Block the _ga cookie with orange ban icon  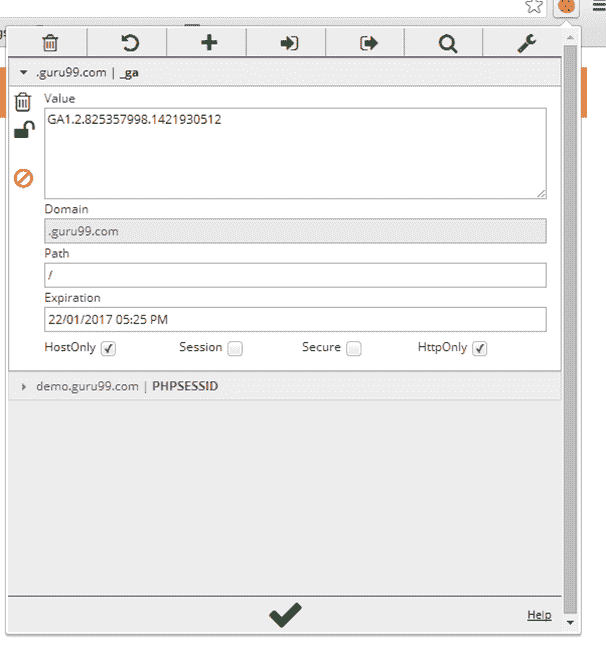click(x=24, y=178)
